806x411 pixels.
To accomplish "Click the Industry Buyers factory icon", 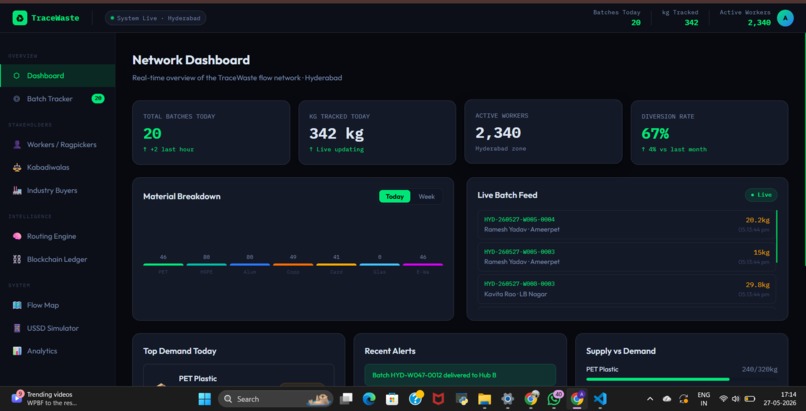I will pyautogui.click(x=17, y=190).
